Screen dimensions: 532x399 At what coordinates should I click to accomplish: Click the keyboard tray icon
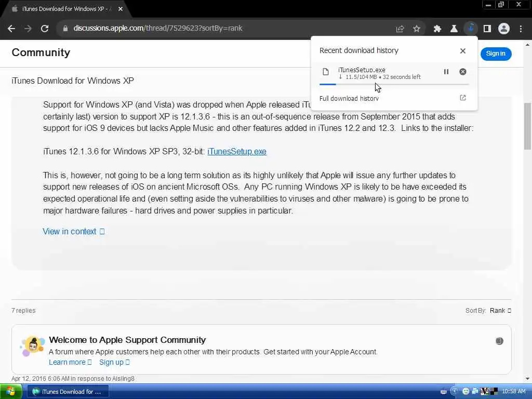(x=443, y=392)
